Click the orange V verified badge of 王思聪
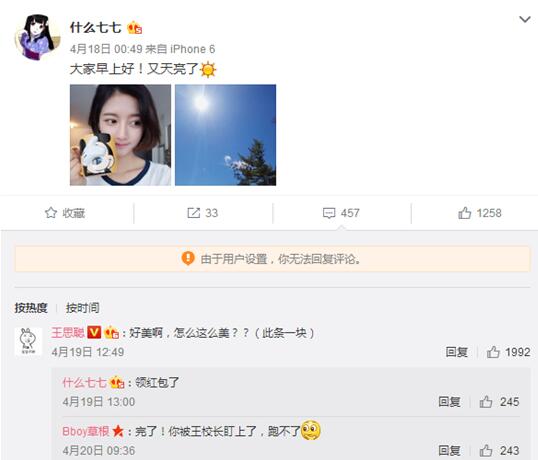This screenshot has height=460, width=538. [94, 332]
